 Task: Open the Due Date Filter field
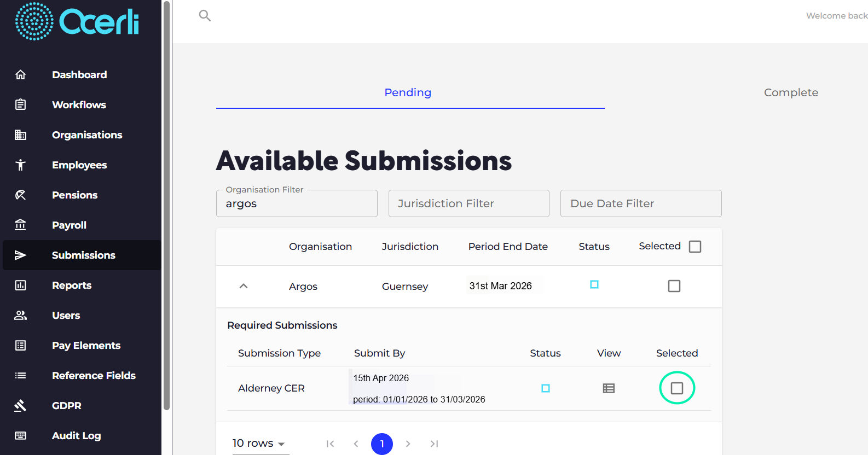pos(641,203)
